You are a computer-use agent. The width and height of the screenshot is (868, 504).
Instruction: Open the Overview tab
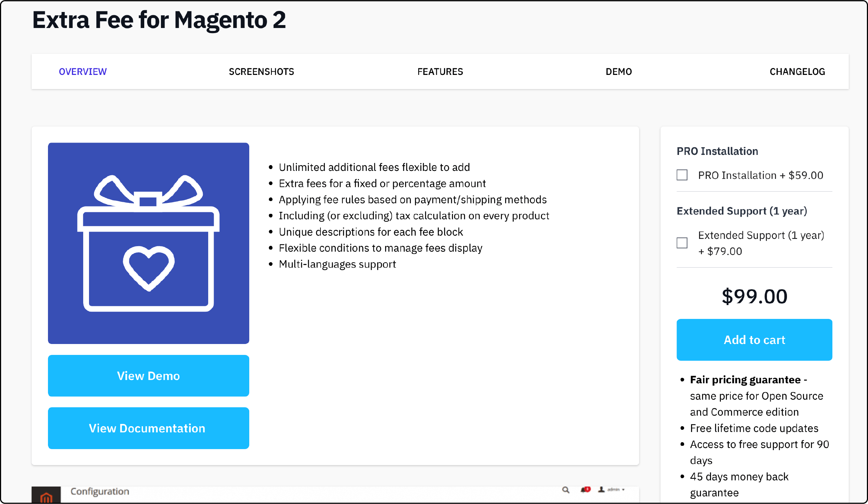tap(83, 72)
